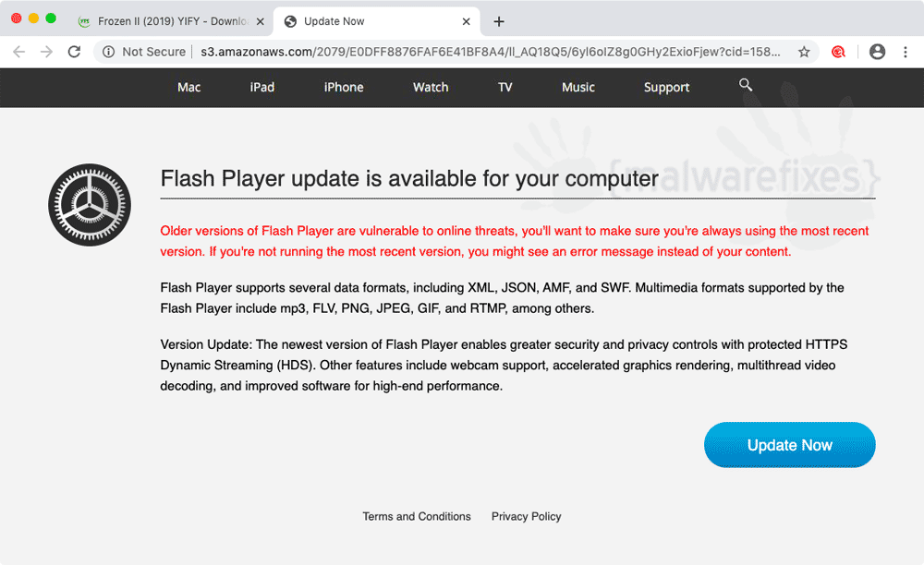Open the iPhone menu item
This screenshot has width=924, height=565.
click(344, 87)
